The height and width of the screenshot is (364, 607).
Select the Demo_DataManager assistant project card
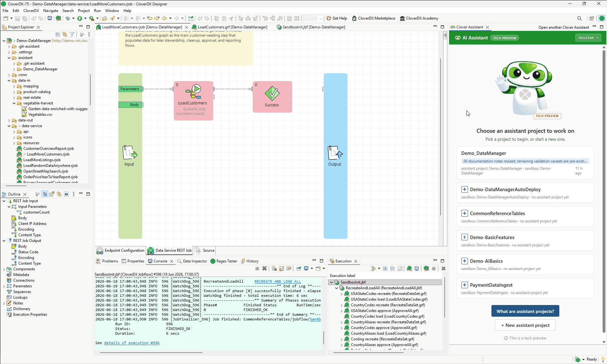click(525, 163)
